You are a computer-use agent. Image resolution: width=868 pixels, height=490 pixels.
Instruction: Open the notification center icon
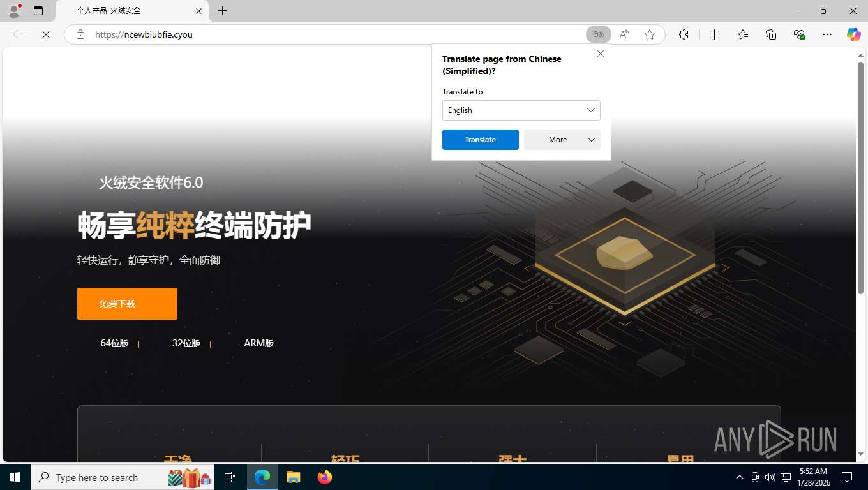(x=847, y=477)
